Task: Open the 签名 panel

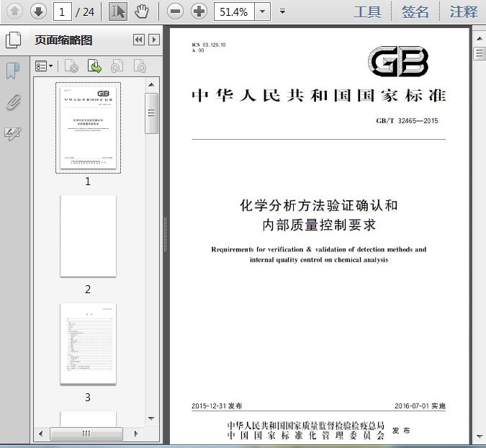Action: (415, 12)
